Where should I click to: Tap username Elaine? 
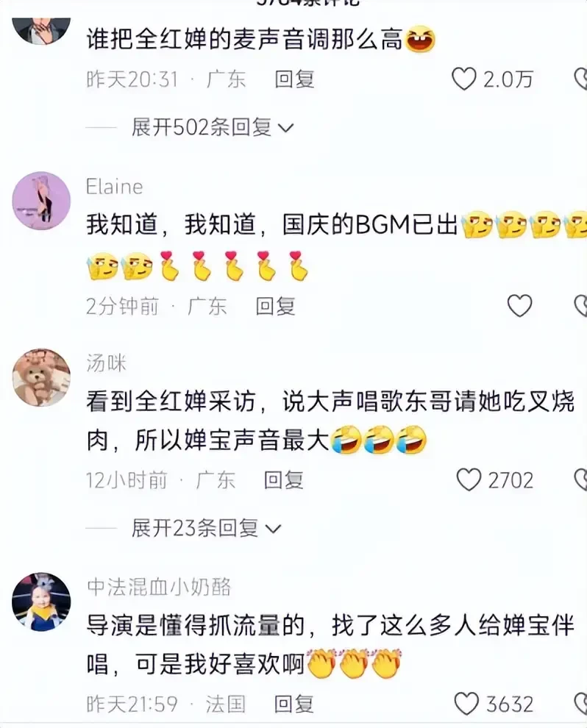[x=114, y=187]
